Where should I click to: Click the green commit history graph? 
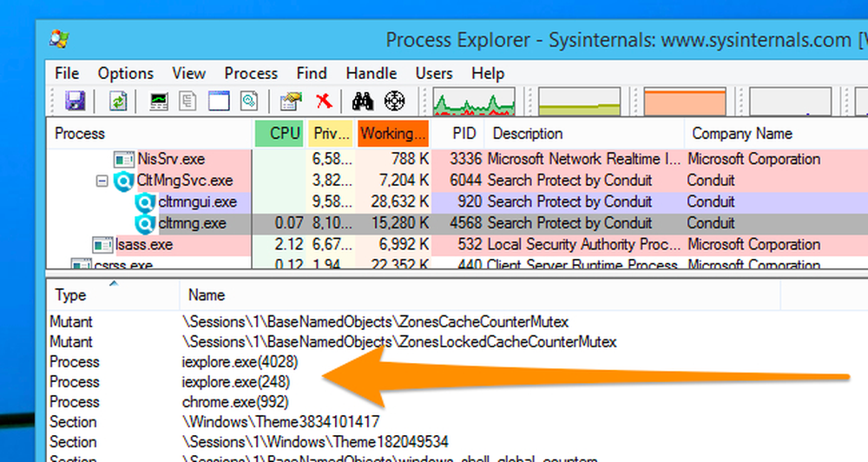(x=579, y=102)
